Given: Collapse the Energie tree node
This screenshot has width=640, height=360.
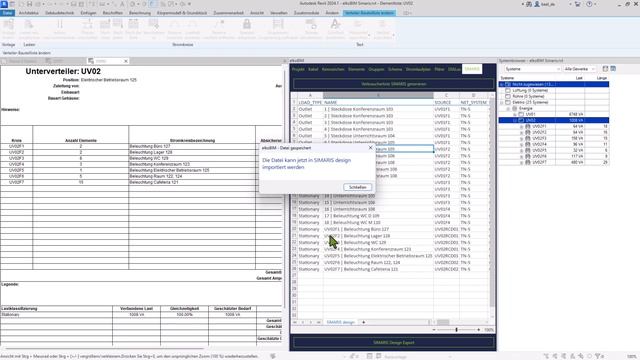Looking at the screenshot, I should click(509, 109).
